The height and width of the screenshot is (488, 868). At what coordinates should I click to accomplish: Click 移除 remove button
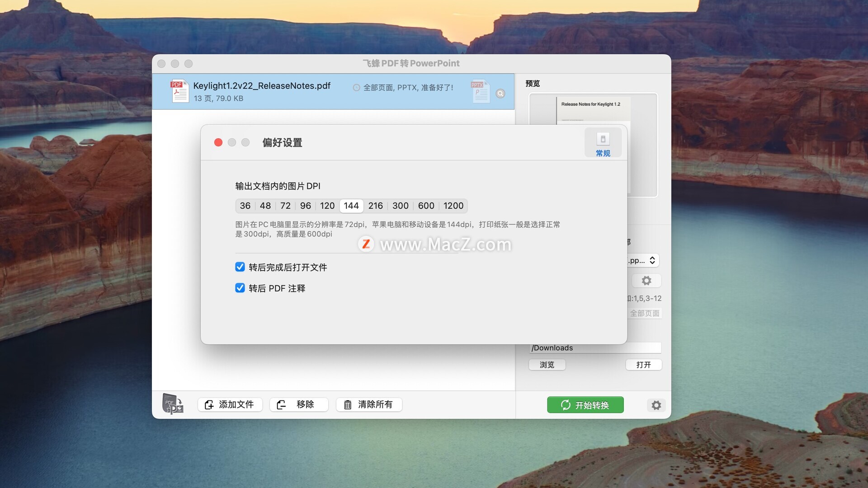click(x=298, y=404)
